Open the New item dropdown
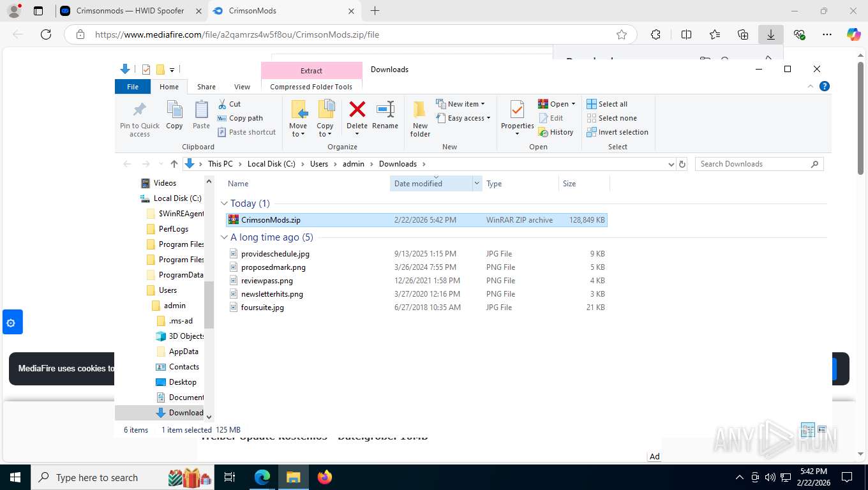The height and width of the screenshot is (490, 868). (x=461, y=104)
